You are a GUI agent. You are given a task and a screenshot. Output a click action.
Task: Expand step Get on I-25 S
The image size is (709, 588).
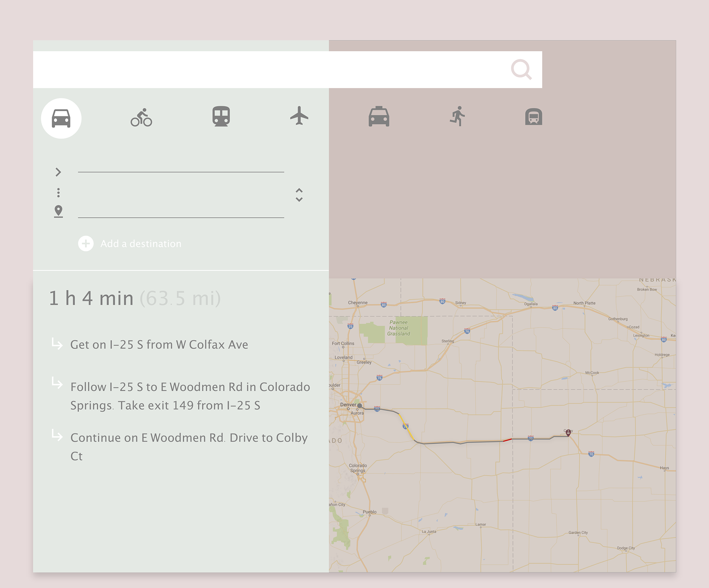[x=159, y=345]
